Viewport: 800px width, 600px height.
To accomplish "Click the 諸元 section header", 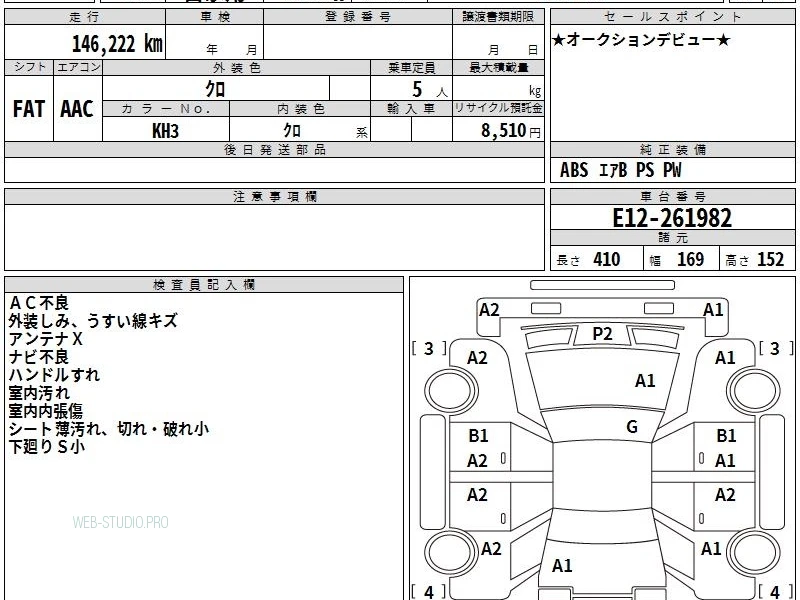I will [x=672, y=237].
